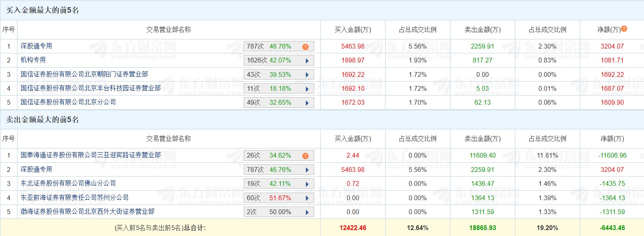This screenshot has height=236, width=644.
Task: Expand arrow for 机构专用 1626次 stats
Action: coord(307,61)
